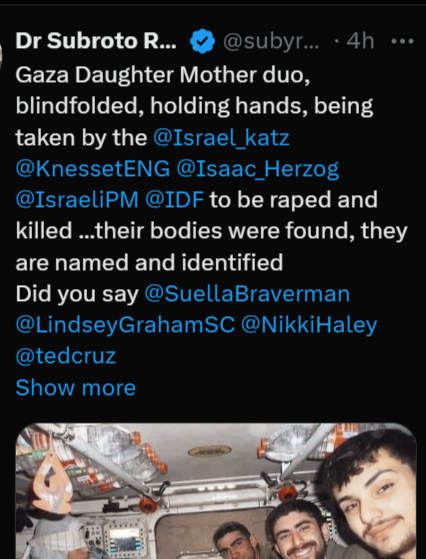
Task: Open the @SuellaBraverman mention
Action: click(x=247, y=294)
